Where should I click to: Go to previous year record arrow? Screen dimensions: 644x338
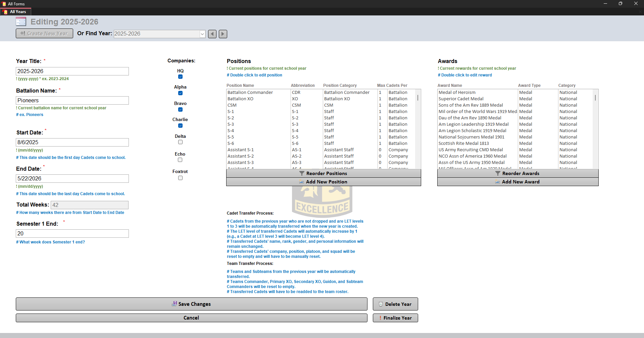pos(212,34)
